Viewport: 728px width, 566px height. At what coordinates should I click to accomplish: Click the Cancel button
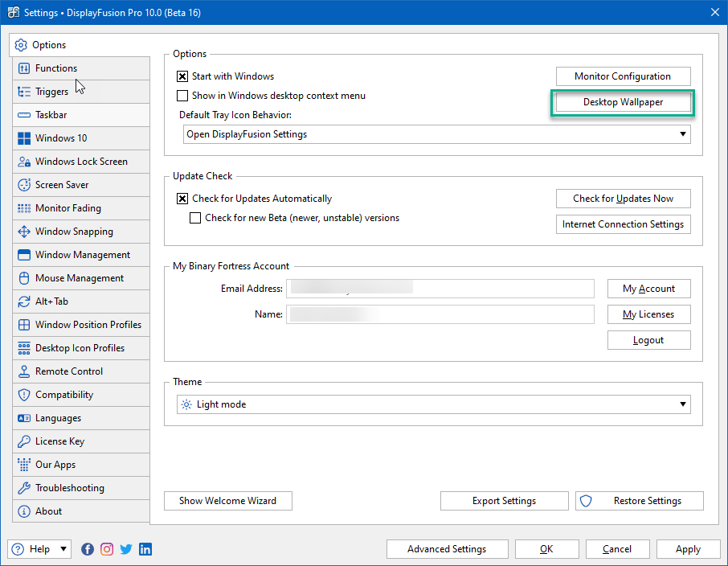point(617,549)
